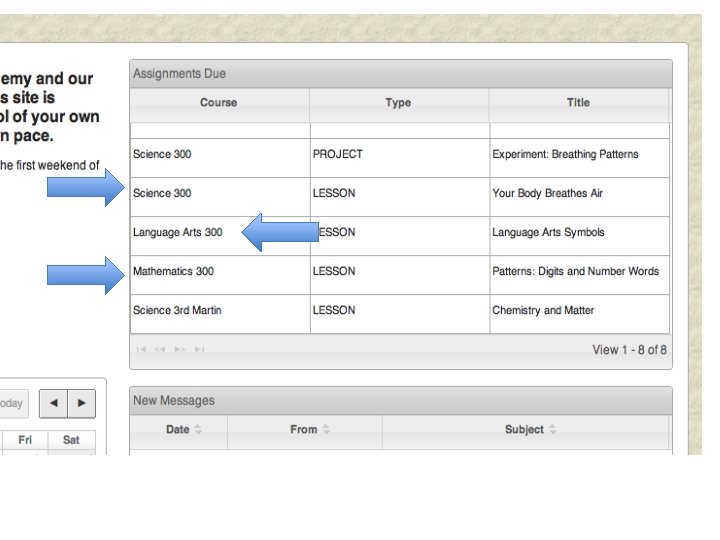Click the Mathematics 300 course cell
This screenshot has height=540, width=720.
173,272
